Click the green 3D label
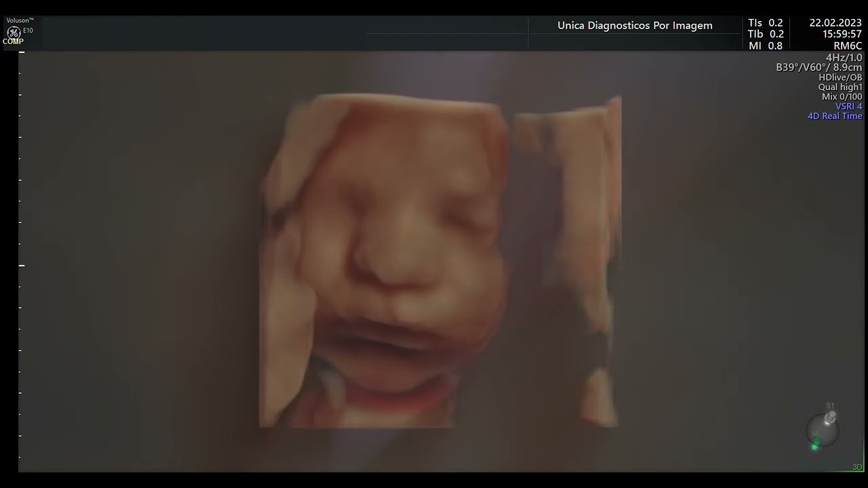Image resolution: width=868 pixels, height=488 pixels. 857,467
